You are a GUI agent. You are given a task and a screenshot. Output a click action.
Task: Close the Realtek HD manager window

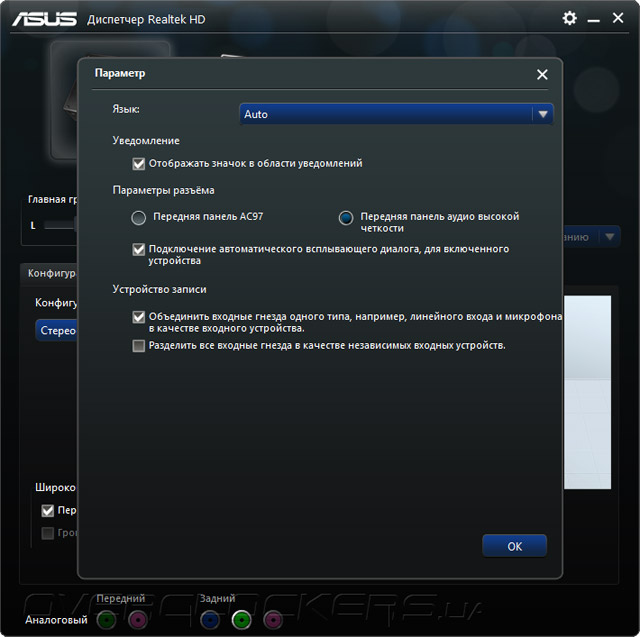click(618, 18)
